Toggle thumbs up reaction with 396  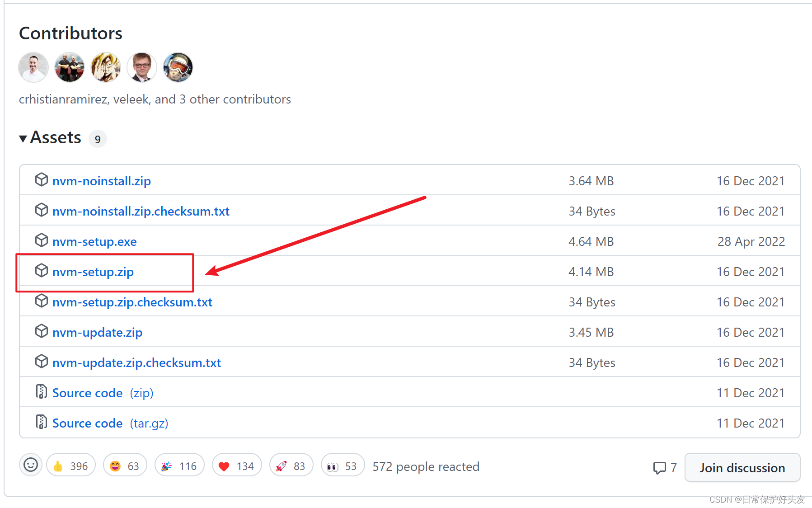pos(71,466)
